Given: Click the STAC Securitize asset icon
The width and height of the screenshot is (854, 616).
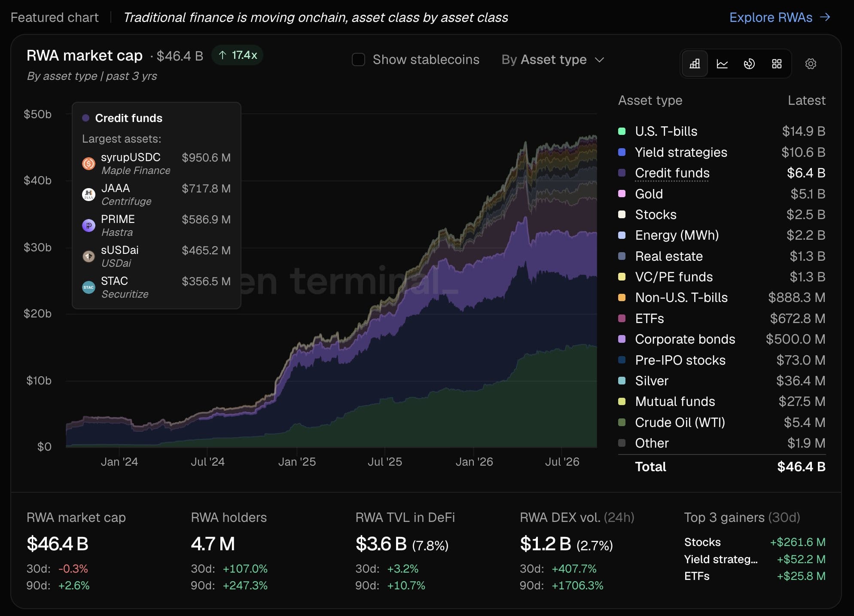Looking at the screenshot, I should coord(88,287).
